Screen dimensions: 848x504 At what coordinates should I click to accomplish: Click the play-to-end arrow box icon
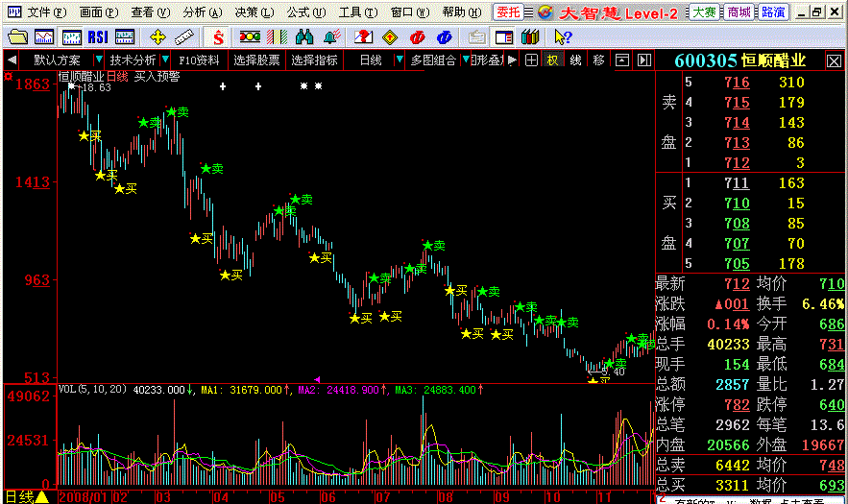pos(643,60)
